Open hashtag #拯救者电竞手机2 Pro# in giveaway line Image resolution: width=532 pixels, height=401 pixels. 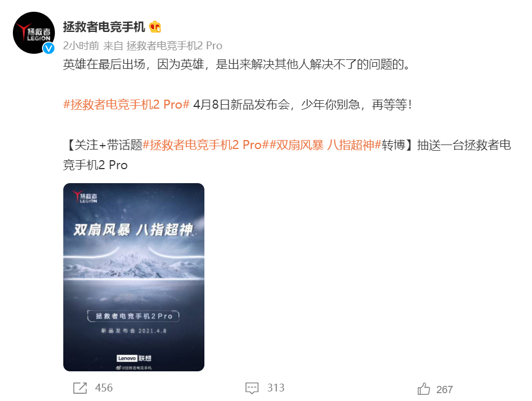click(x=206, y=145)
